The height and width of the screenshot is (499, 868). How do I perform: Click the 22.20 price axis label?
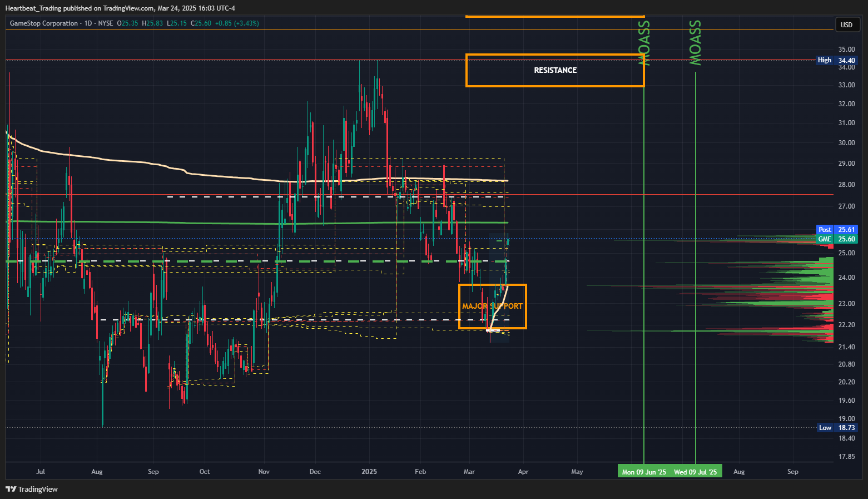pos(847,325)
